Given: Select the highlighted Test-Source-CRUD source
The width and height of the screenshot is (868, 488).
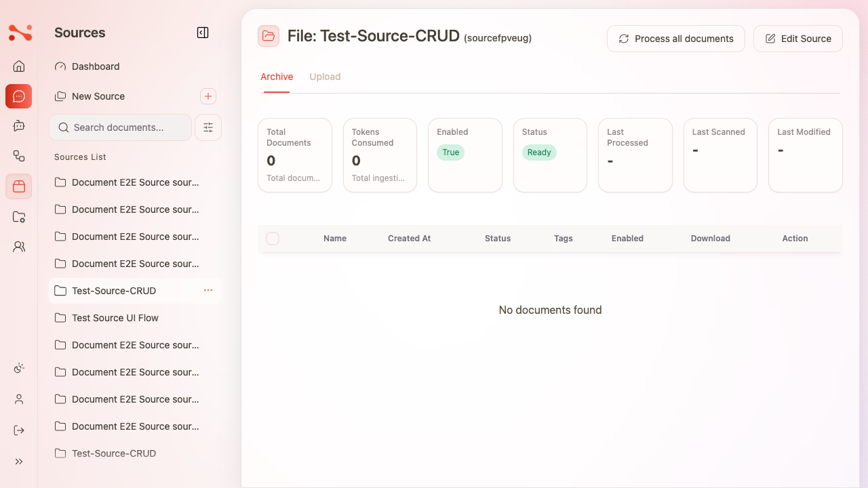Looking at the screenshot, I should pyautogui.click(x=135, y=291).
